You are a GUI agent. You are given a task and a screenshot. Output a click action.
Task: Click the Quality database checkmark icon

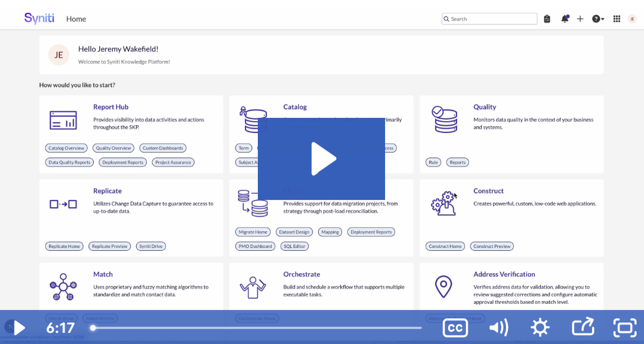click(x=444, y=119)
